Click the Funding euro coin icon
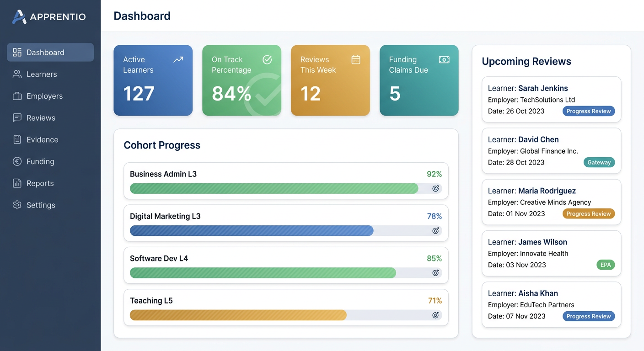Screen dimensions: 644x351 pos(17,161)
